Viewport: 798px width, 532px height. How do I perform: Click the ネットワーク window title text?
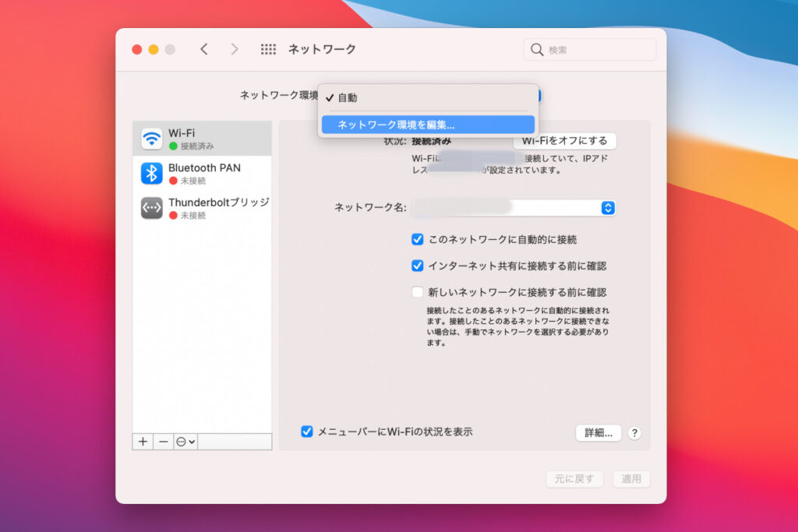point(322,49)
